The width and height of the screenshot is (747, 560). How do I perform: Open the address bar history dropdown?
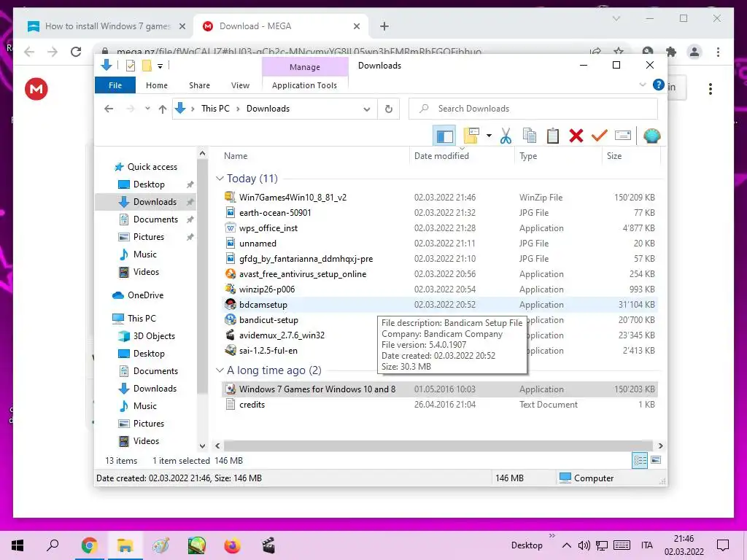point(366,109)
